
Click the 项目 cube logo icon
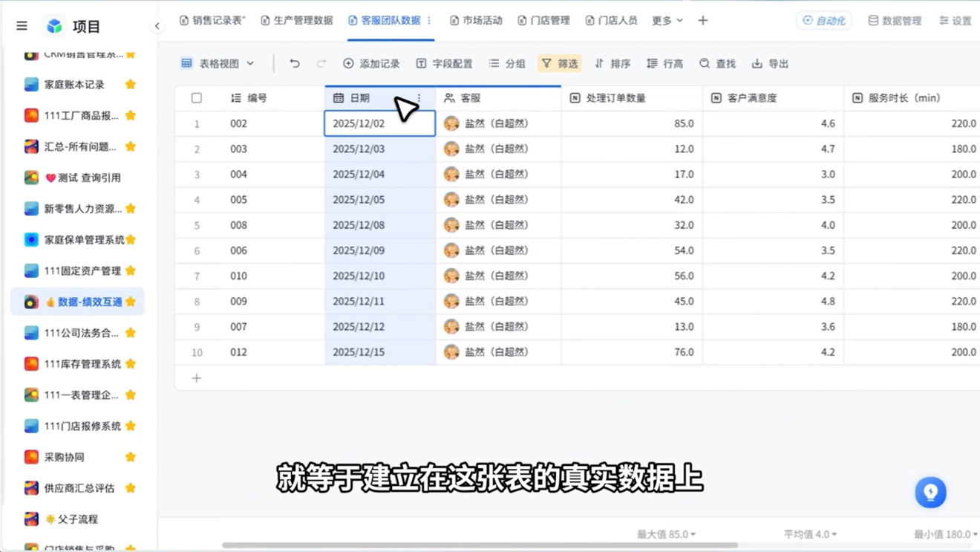(54, 26)
